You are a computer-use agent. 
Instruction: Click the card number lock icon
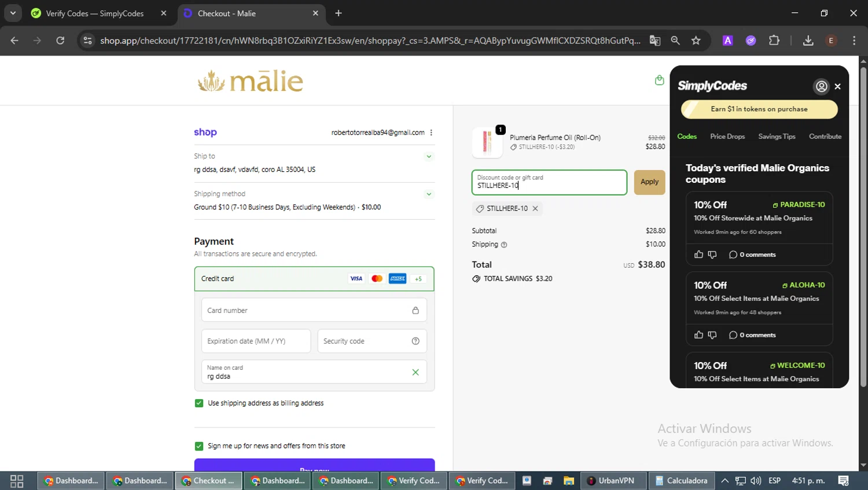(x=415, y=311)
